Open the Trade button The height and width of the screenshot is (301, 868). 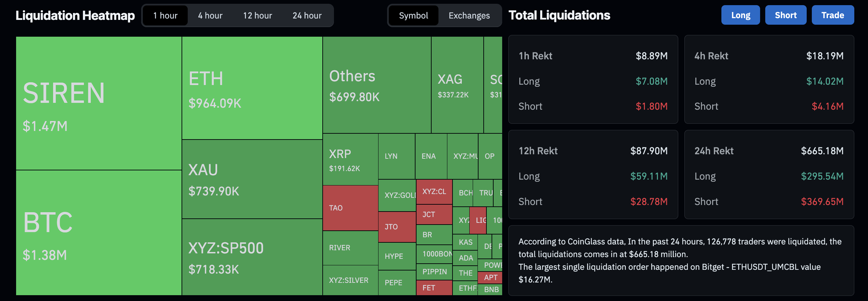pyautogui.click(x=832, y=15)
